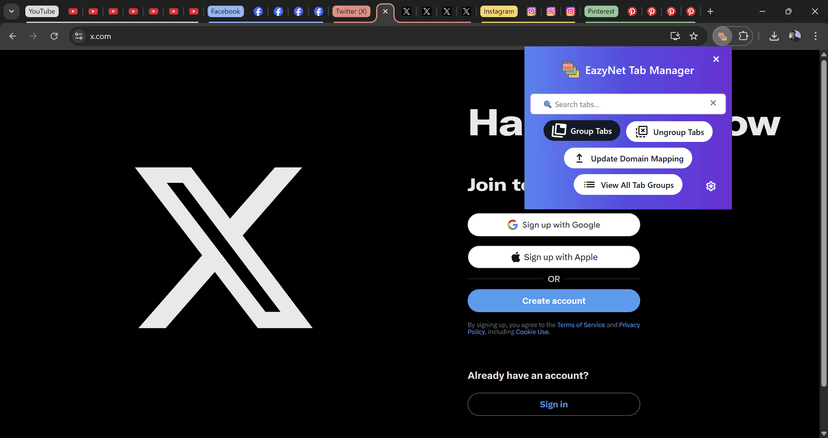Click the scrollbar up arrow
Screen dimensions: 828x438
(x=823, y=54)
